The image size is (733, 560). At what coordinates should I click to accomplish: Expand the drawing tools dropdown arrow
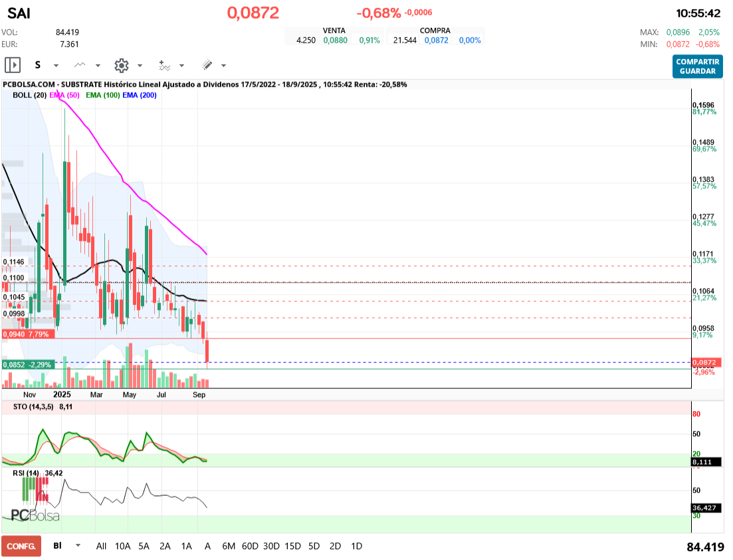(x=223, y=66)
